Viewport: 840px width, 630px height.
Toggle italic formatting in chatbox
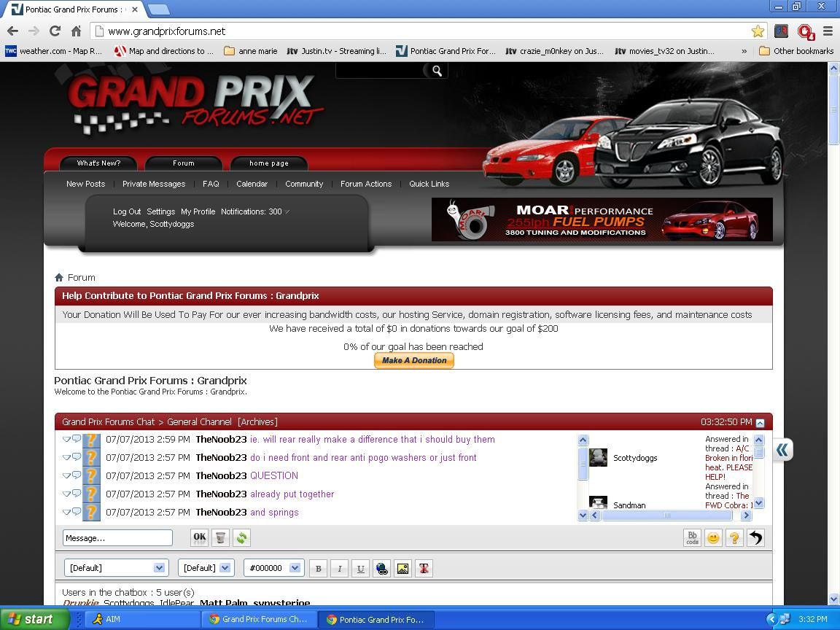[339, 569]
